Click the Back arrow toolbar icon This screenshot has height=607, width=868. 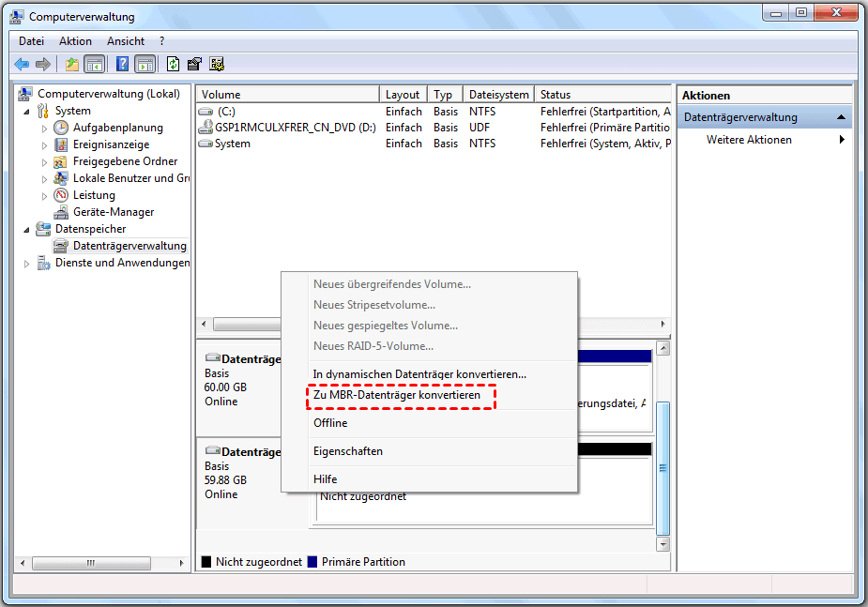(x=22, y=64)
